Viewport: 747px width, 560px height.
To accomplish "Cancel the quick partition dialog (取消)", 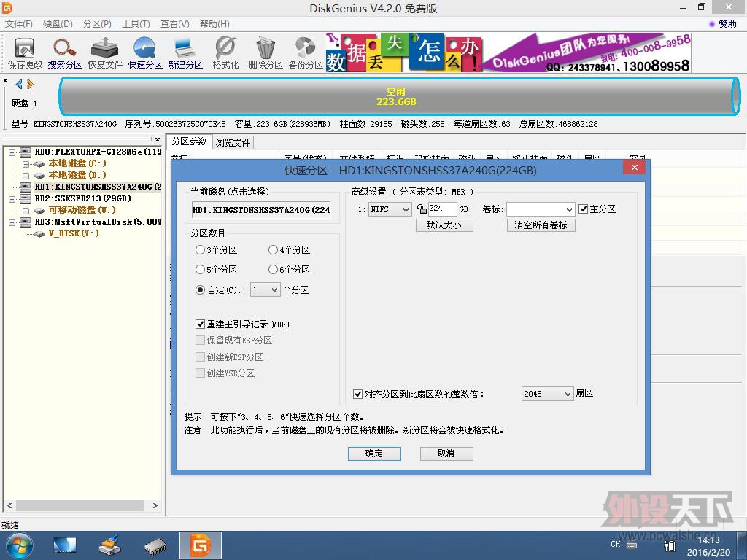I will tap(446, 454).
